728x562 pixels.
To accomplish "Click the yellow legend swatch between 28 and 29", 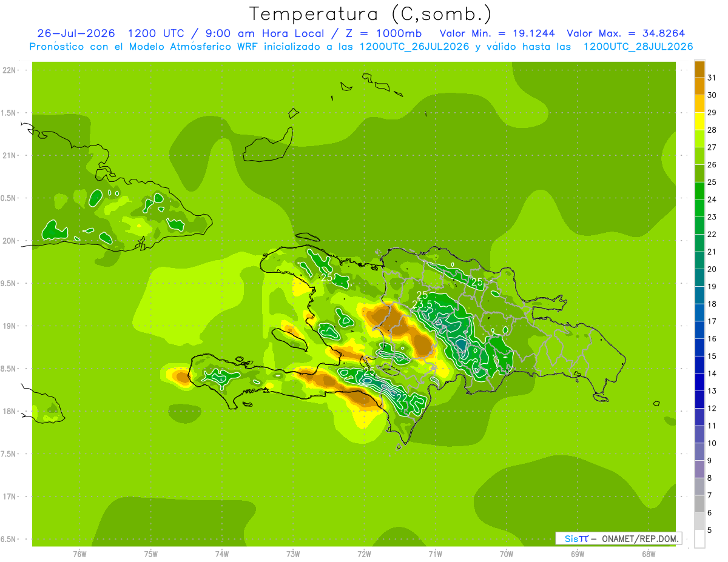I will pos(699,121).
